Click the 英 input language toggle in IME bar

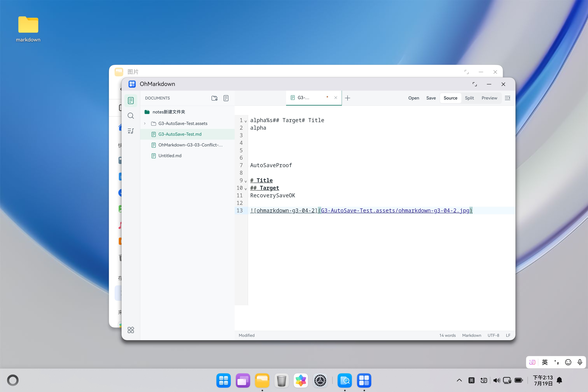[x=545, y=362]
